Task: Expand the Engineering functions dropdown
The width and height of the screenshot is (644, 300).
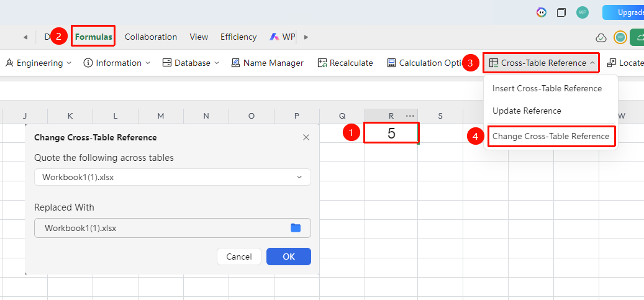Action: [39, 63]
